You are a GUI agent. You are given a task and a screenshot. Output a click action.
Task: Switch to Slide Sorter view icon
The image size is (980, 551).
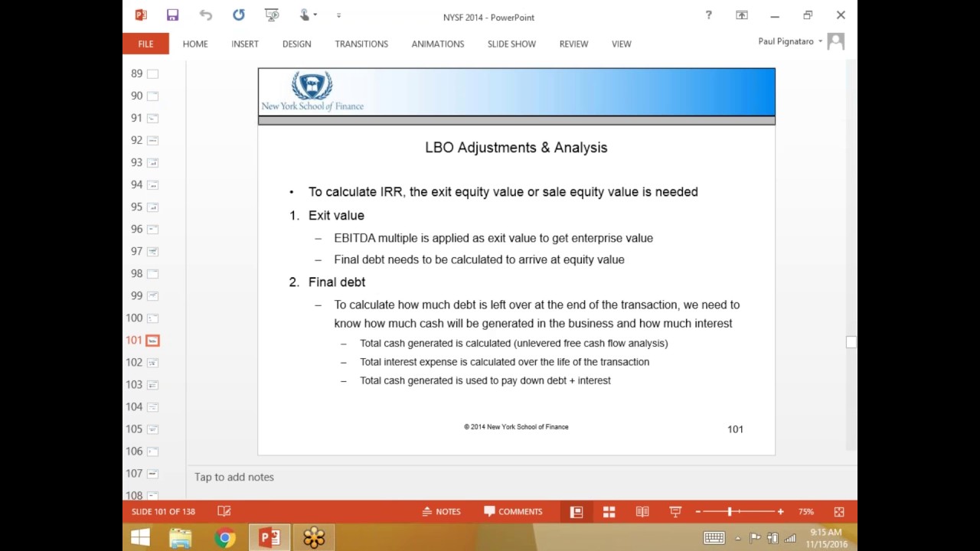[609, 511]
